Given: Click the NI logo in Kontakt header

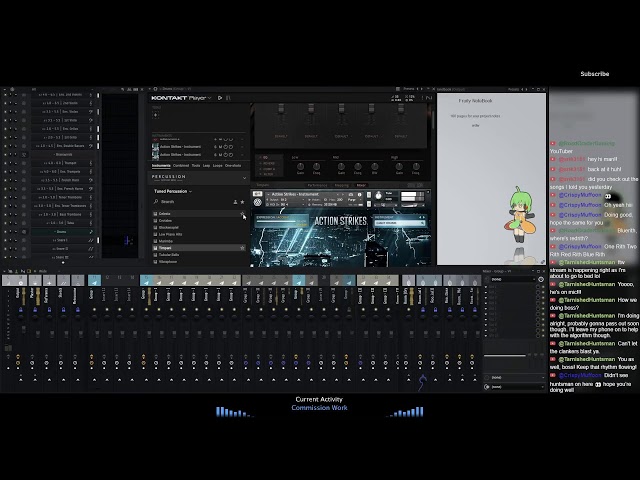Looking at the screenshot, I should coord(429,98).
